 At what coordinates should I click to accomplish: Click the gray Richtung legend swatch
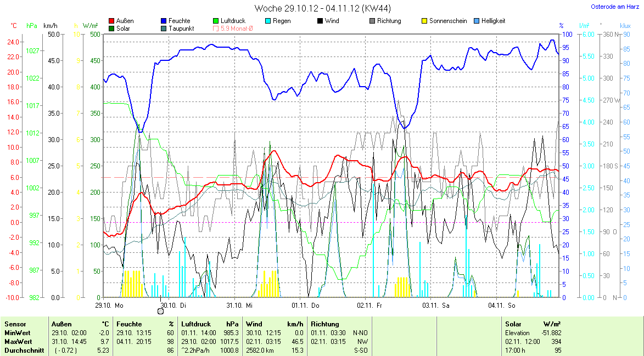372,21
